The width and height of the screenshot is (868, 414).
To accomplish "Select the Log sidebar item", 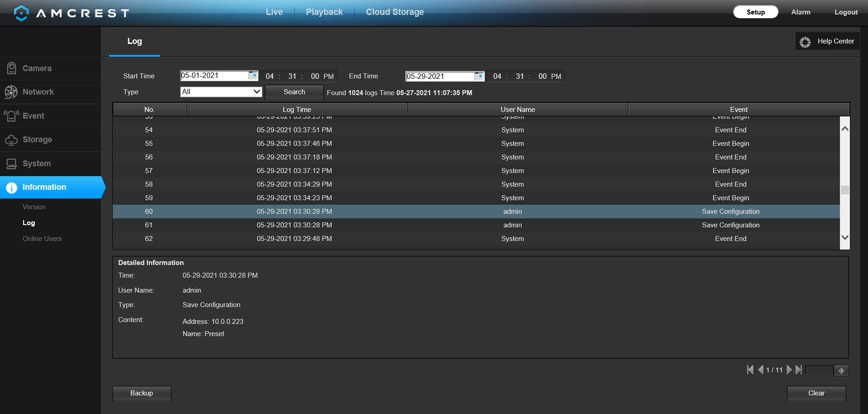I will (29, 223).
